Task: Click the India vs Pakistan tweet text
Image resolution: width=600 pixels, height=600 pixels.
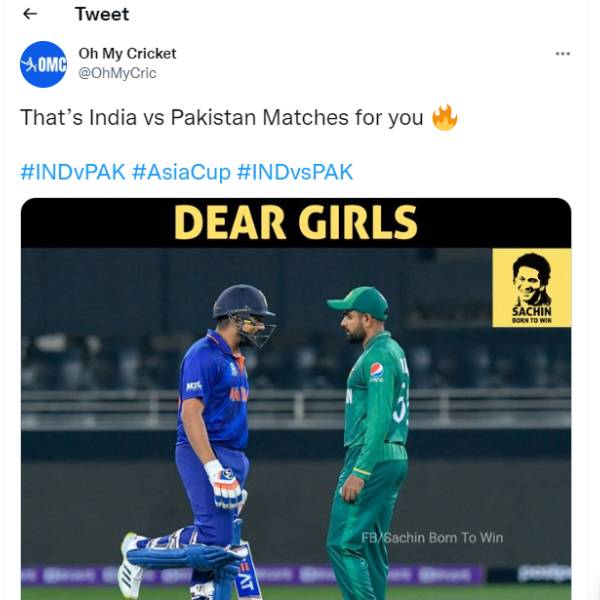Action: click(222, 118)
